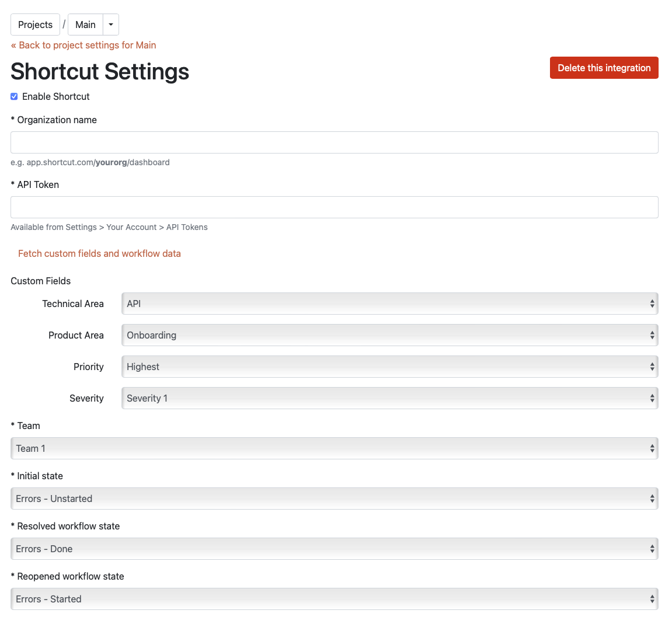
Task: Click the Product Area label
Action: [x=76, y=335]
